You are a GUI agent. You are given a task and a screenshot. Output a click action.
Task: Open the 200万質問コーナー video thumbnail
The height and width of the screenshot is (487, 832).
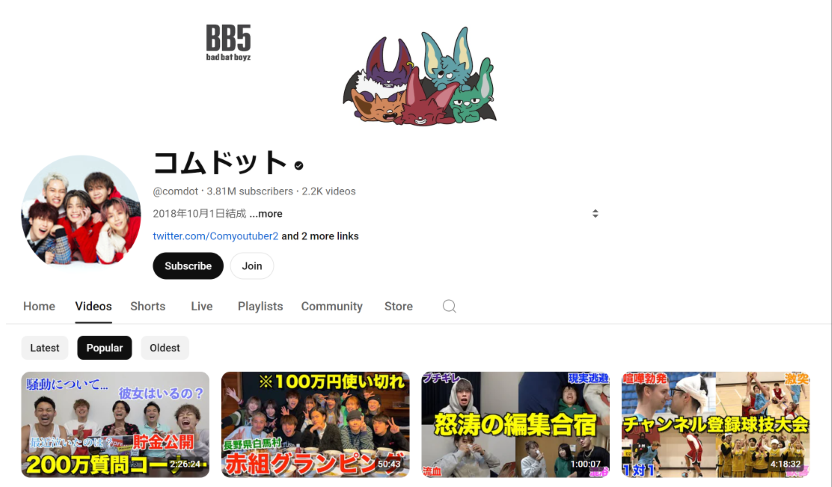(115, 424)
